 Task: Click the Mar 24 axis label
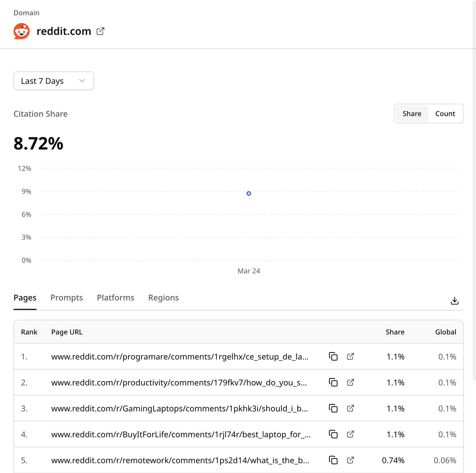coord(249,271)
